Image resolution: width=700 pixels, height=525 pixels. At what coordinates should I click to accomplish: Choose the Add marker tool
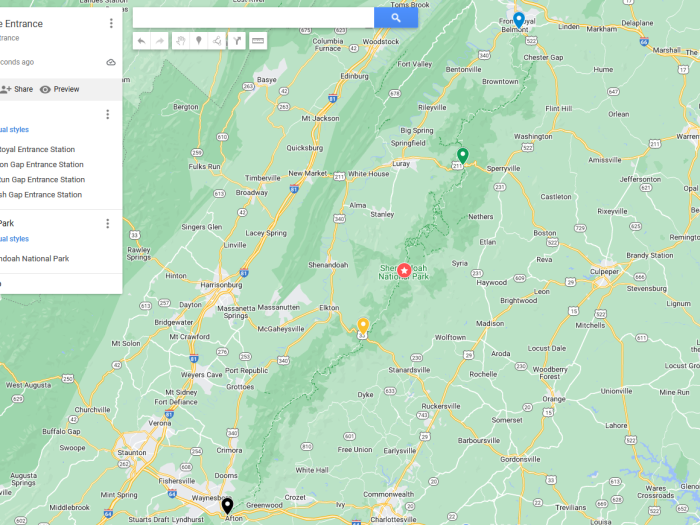[199, 41]
